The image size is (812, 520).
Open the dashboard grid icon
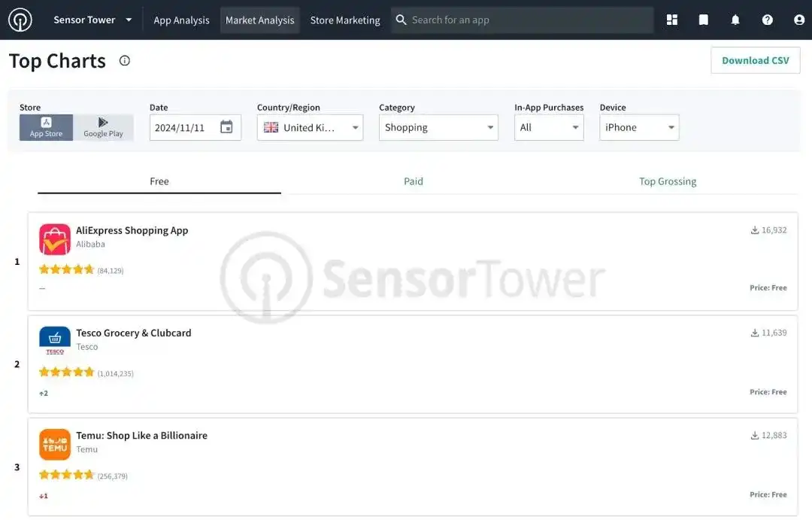(x=671, y=20)
